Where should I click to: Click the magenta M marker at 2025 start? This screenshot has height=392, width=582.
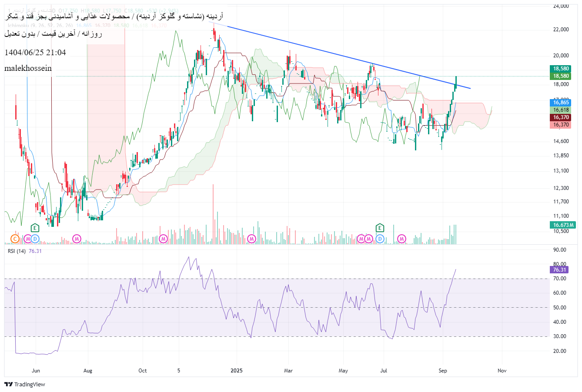click(251, 239)
